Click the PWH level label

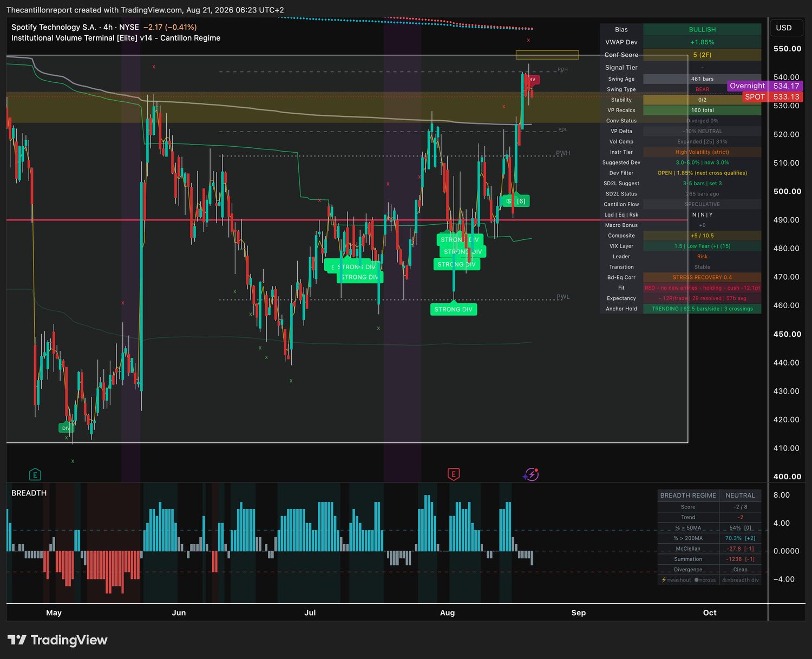[x=563, y=153]
